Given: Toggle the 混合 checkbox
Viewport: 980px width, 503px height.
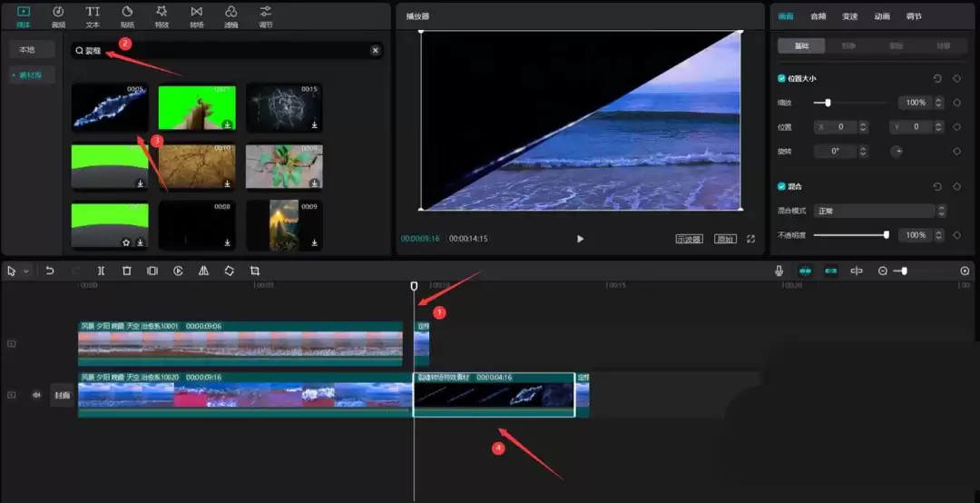Looking at the screenshot, I should tap(782, 186).
